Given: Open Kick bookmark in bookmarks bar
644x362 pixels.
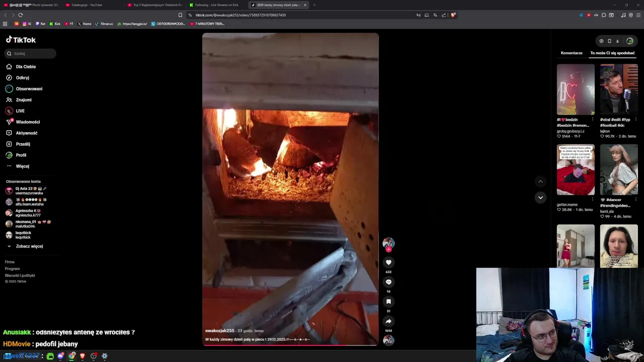Looking at the screenshot, I should coord(55,24).
